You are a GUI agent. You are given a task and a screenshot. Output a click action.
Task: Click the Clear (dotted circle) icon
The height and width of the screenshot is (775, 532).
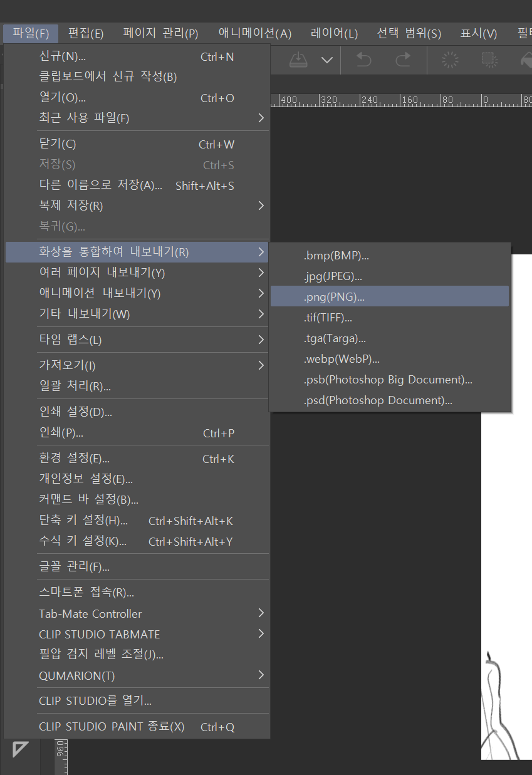pos(449,60)
